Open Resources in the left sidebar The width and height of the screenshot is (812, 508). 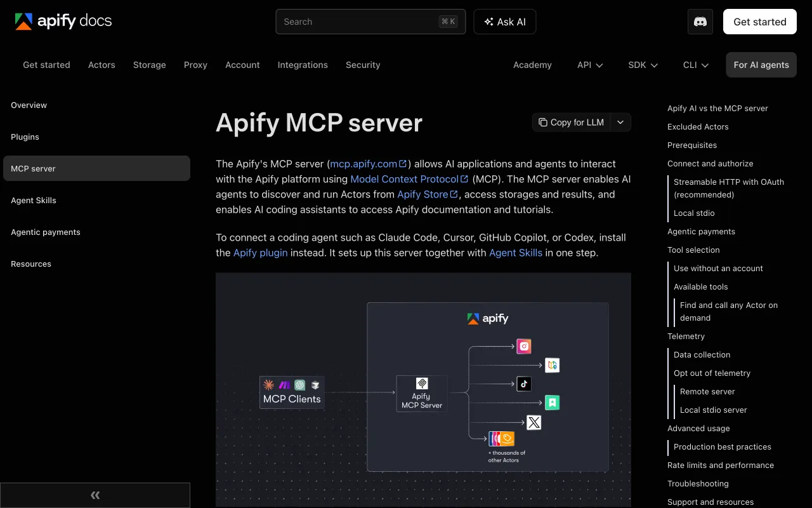(x=96, y=264)
